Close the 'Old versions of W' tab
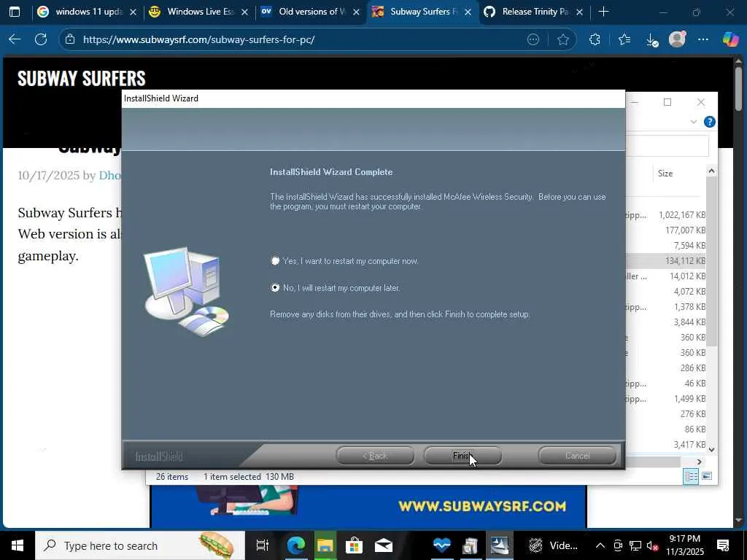The width and height of the screenshot is (747, 560). [356, 12]
